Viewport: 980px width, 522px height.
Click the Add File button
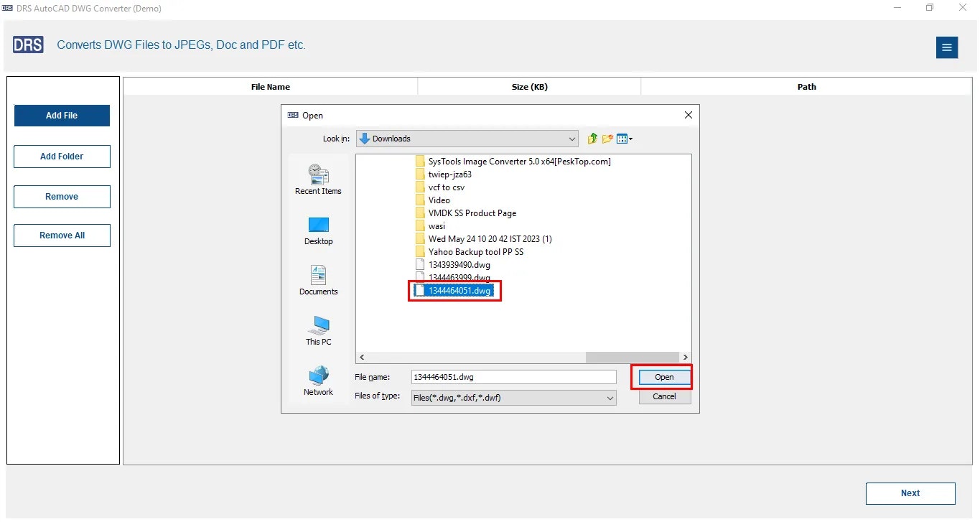tap(61, 115)
